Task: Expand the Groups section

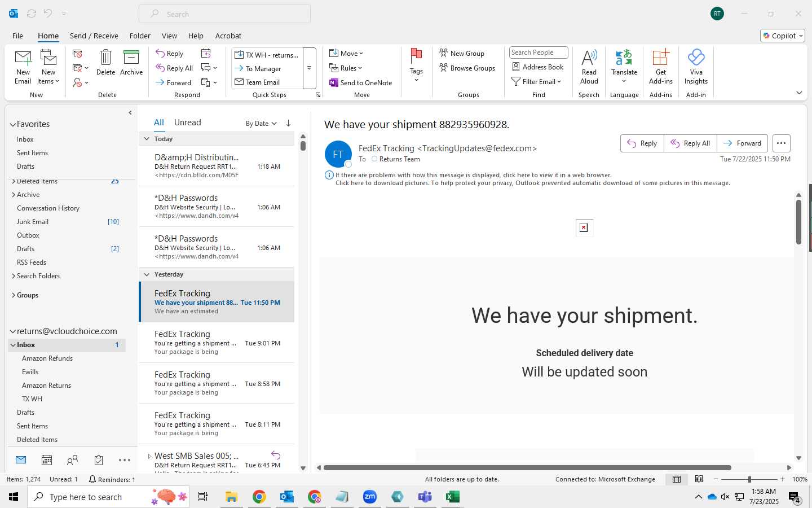Action: pyautogui.click(x=14, y=295)
